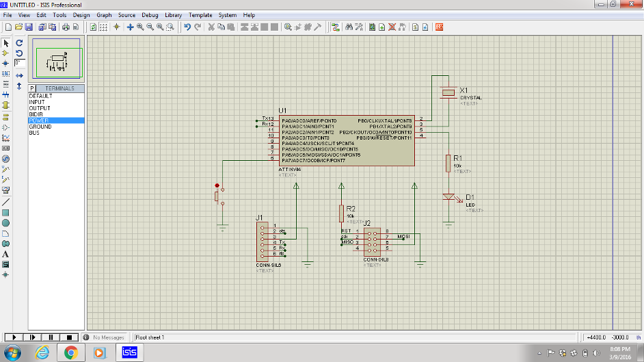Screen dimensions: 644x362
Task: Toggle the grid display icon
Action: point(103,27)
